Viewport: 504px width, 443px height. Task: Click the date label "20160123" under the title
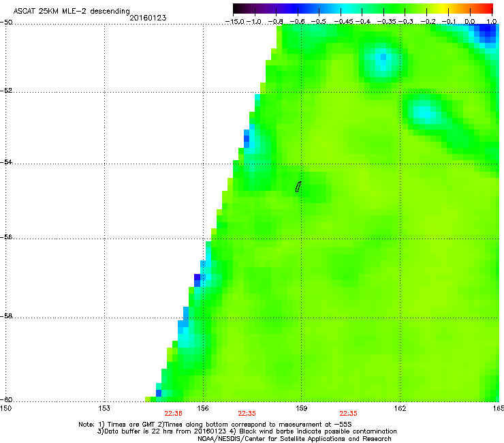tap(148, 18)
